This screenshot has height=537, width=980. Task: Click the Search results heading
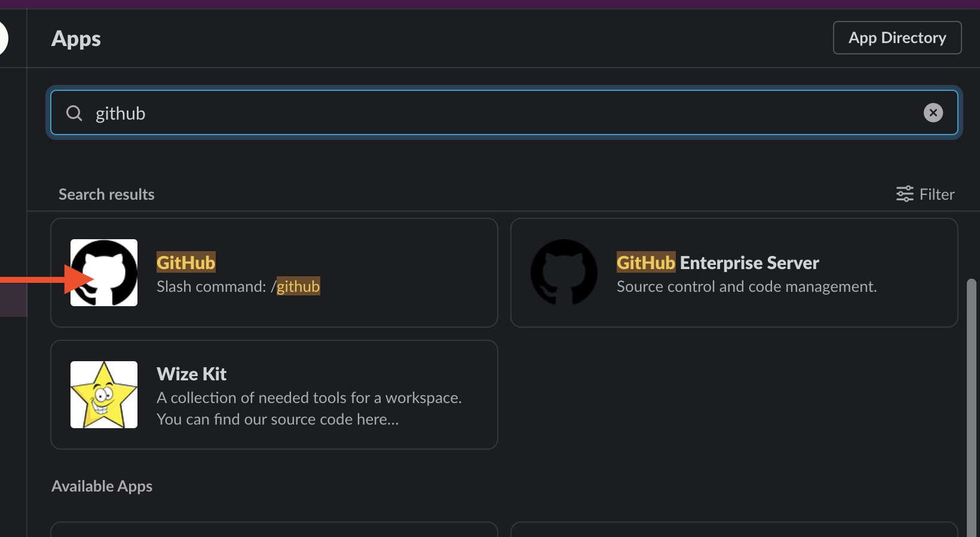coord(106,194)
